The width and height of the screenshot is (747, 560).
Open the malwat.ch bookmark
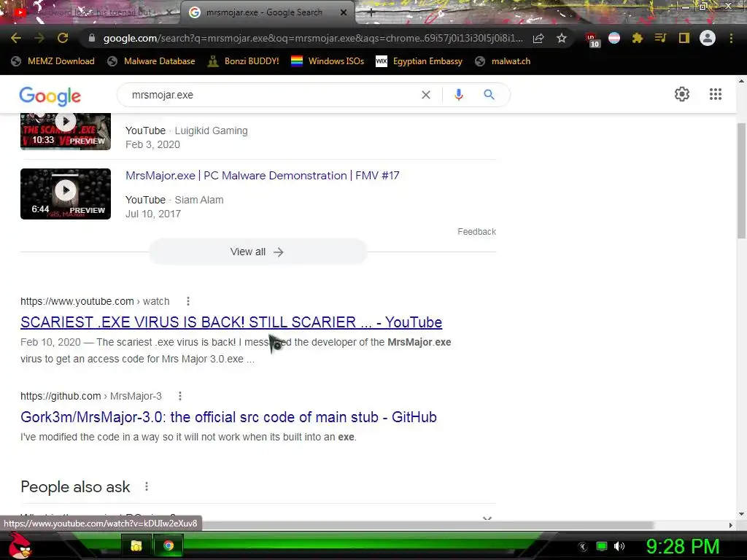point(503,61)
